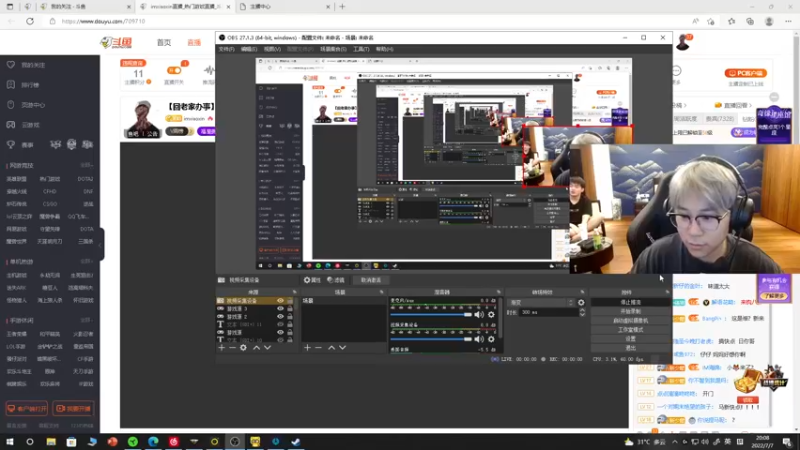The width and height of the screenshot is (800, 450).
Task: Click the heart icon for My Follows in Douyu sidebar
Action: pos(11,65)
